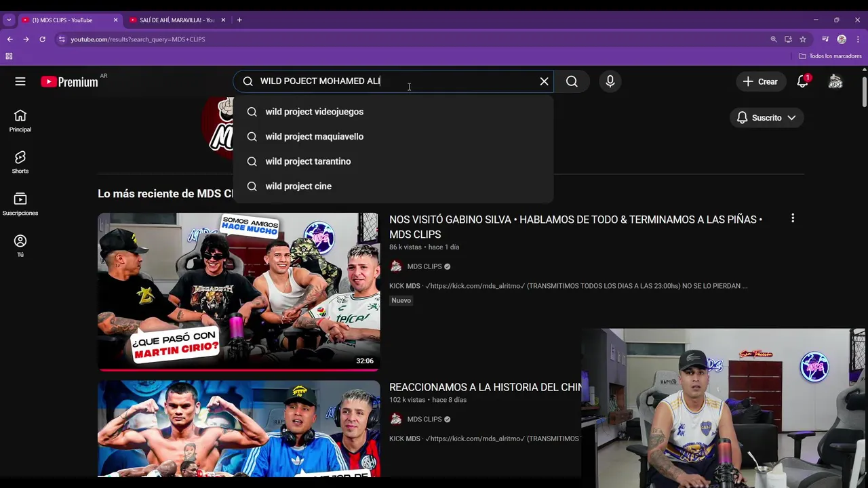
Task: Open Chrome three-dot menu
Action: tap(858, 39)
